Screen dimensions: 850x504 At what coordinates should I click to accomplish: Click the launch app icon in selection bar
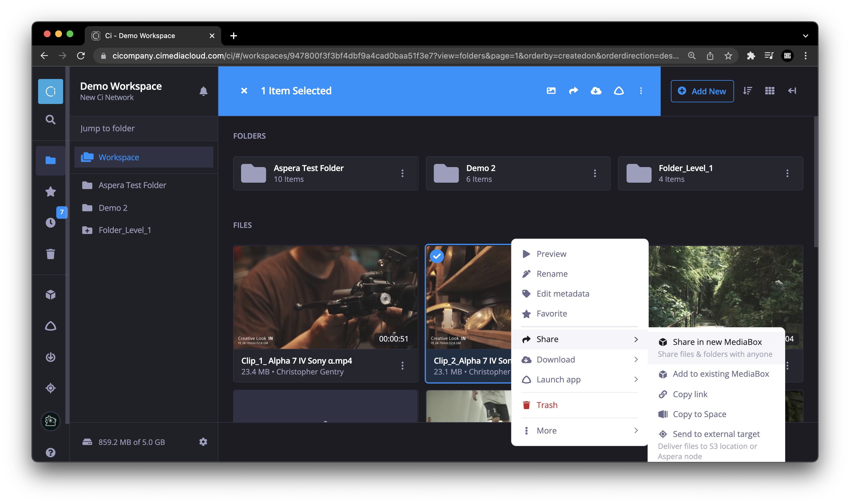point(619,91)
